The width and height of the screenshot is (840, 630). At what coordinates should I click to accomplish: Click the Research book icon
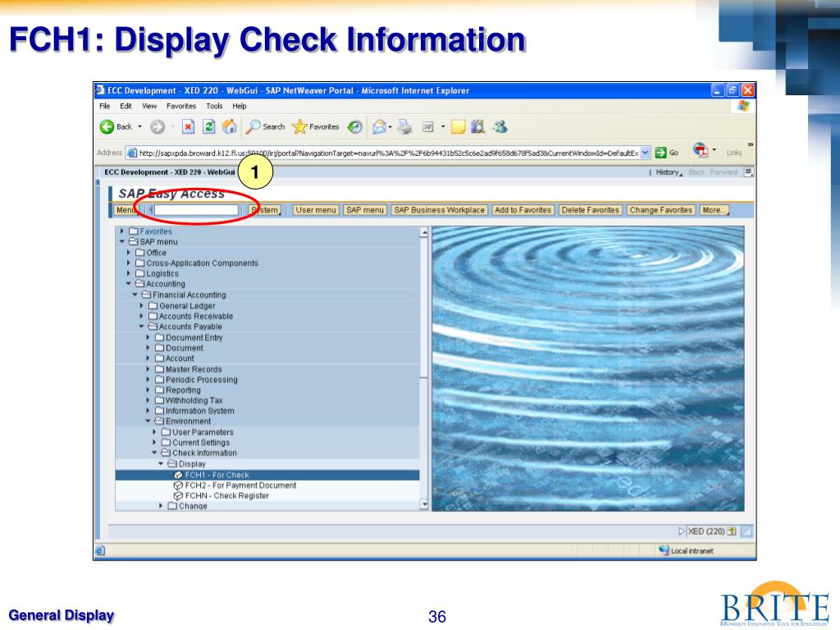(x=478, y=126)
